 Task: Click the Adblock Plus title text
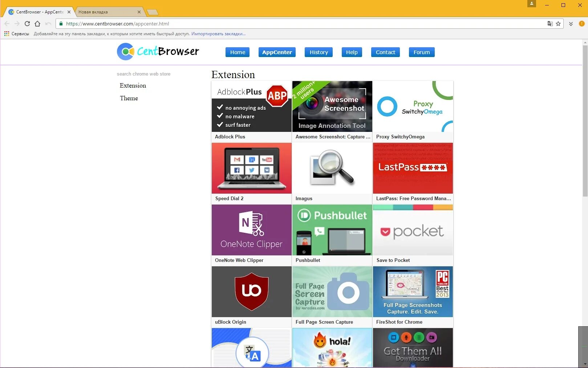[x=230, y=137]
